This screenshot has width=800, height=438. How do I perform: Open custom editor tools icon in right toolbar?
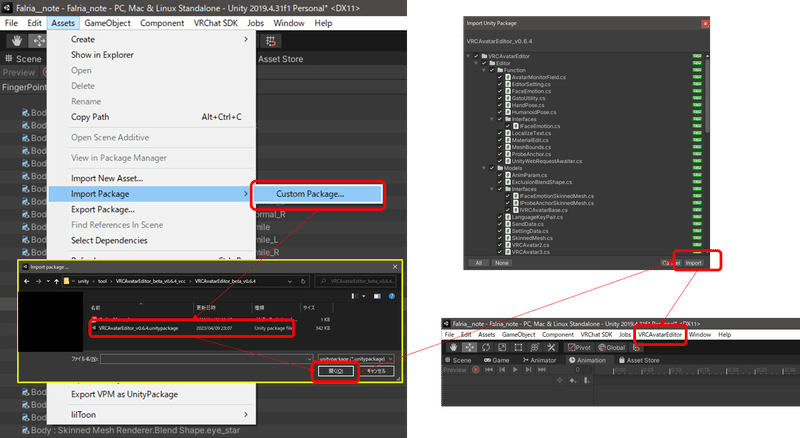click(551, 348)
